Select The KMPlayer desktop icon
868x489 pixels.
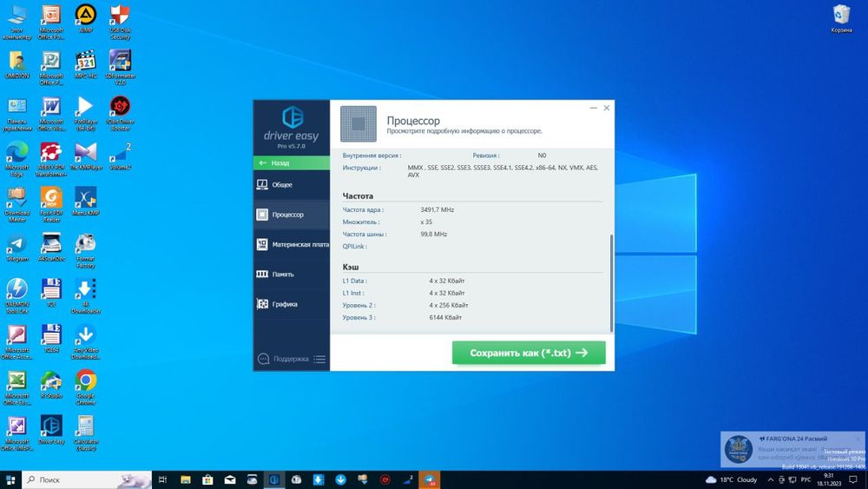[x=85, y=155]
